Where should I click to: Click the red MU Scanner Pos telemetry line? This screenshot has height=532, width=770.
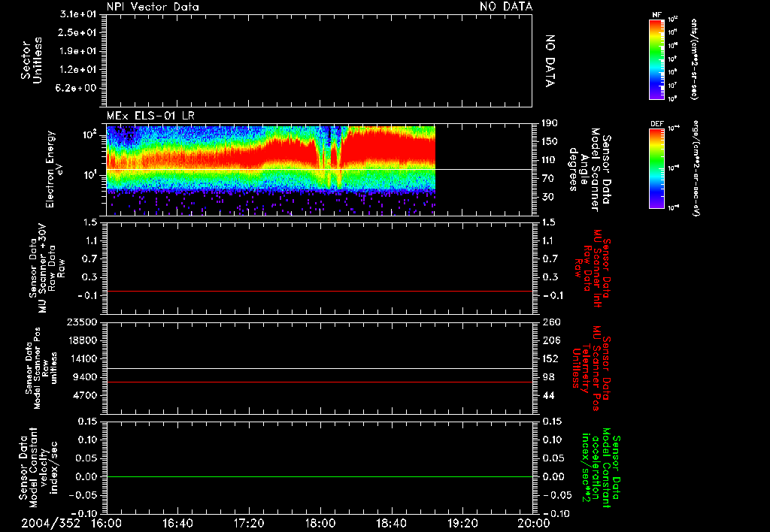pos(319,382)
